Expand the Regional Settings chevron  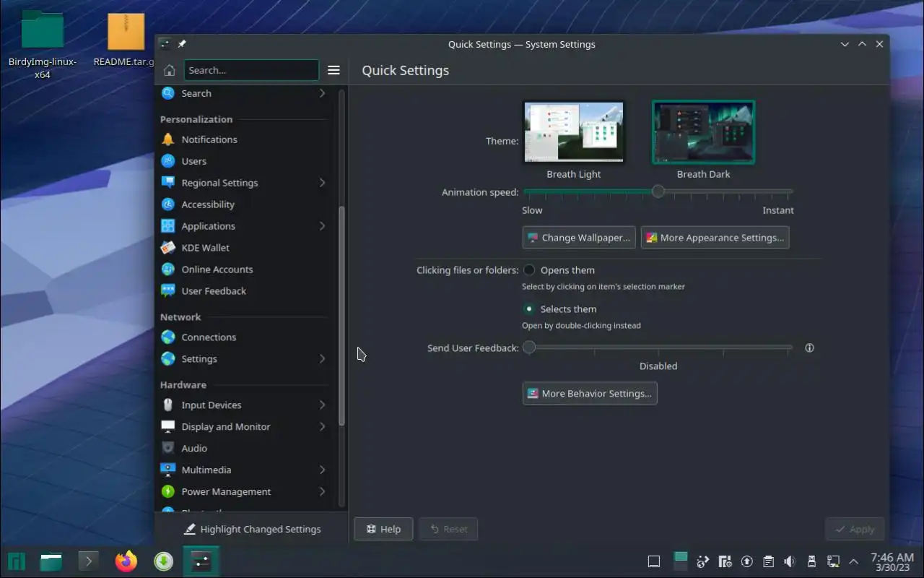point(322,183)
